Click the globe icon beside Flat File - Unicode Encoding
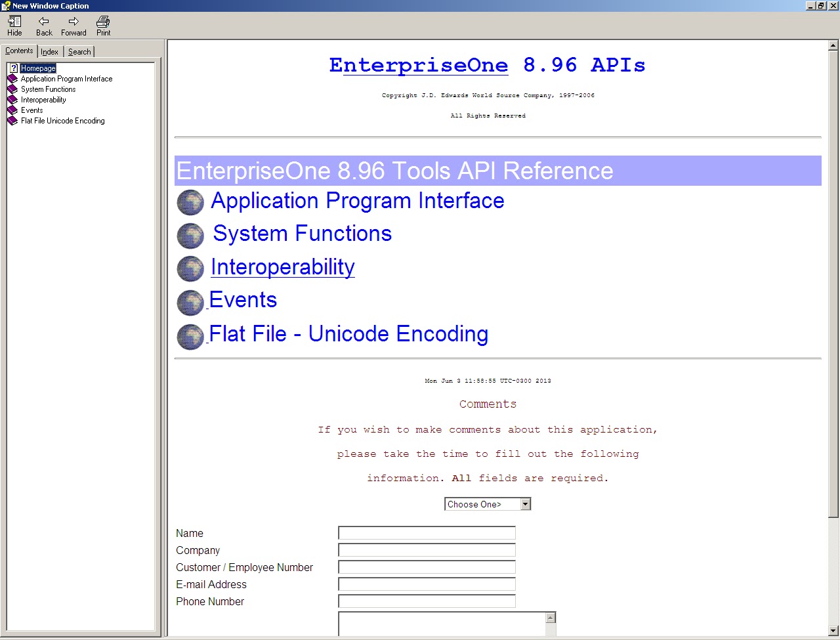 click(190, 336)
